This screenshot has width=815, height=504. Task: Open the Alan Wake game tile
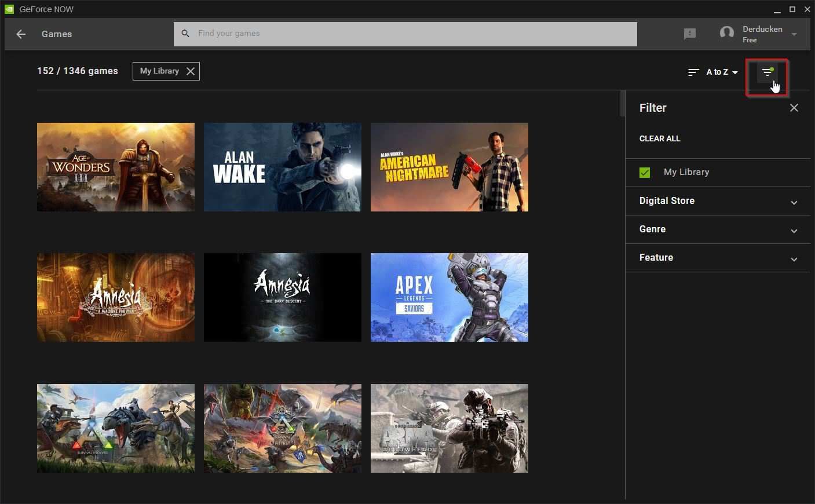point(283,167)
